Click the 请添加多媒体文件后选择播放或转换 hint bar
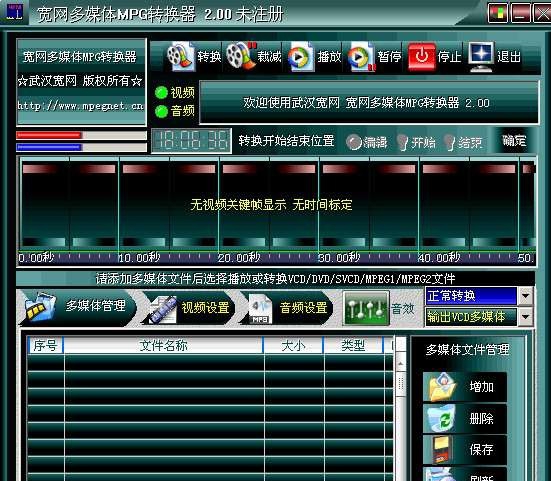 click(x=276, y=279)
